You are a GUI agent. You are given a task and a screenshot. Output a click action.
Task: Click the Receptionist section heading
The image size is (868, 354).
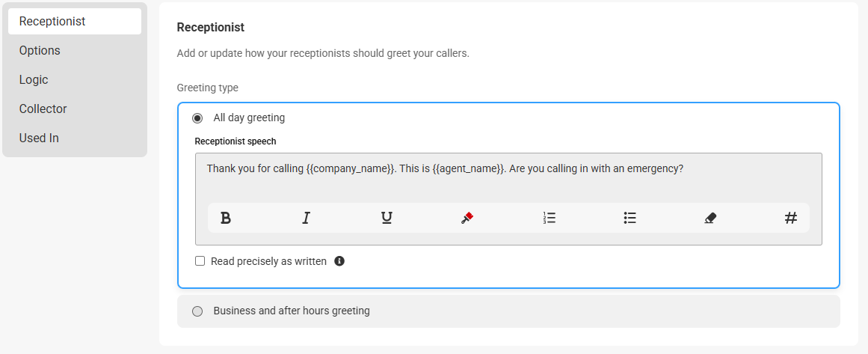point(210,27)
